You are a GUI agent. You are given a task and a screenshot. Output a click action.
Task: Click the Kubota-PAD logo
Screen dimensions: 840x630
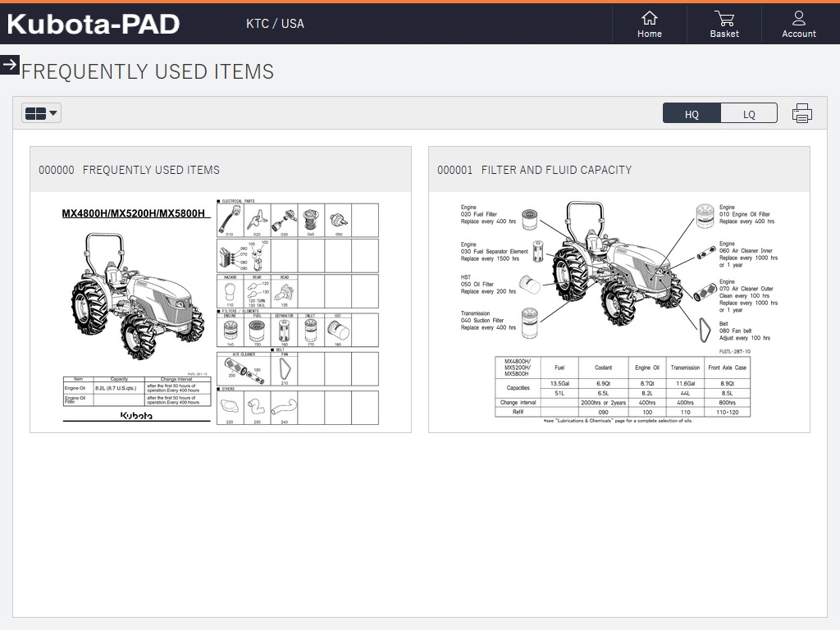(x=94, y=25)
